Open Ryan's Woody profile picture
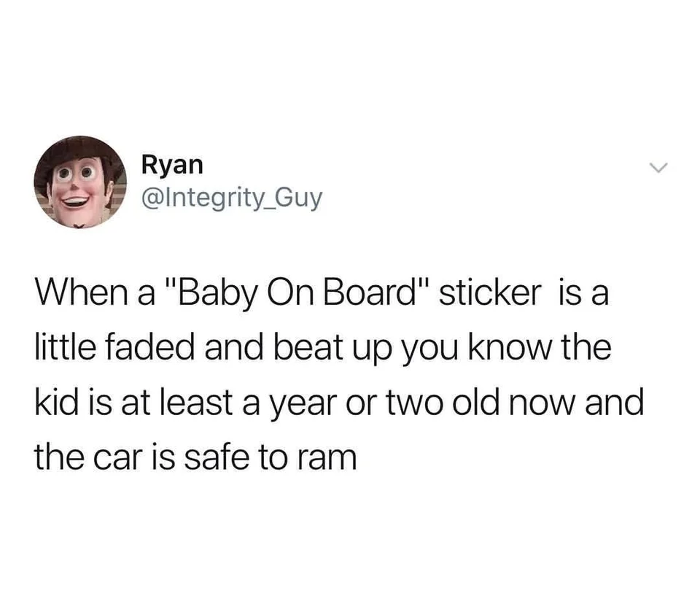The image size is (700, 601). point(80,182)
